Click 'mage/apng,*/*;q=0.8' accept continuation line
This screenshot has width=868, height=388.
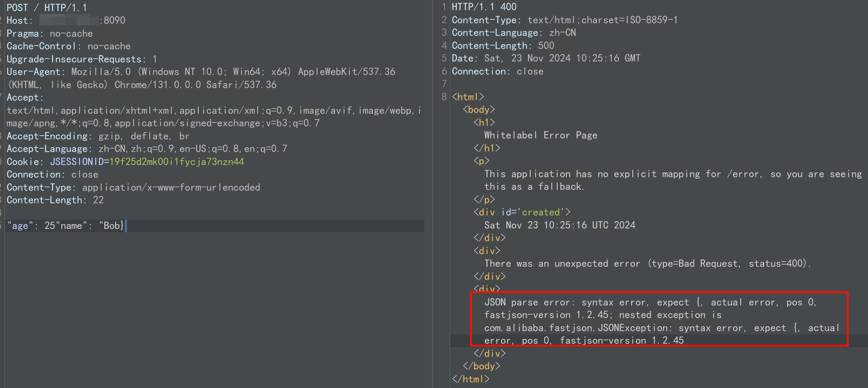[163, 123]
